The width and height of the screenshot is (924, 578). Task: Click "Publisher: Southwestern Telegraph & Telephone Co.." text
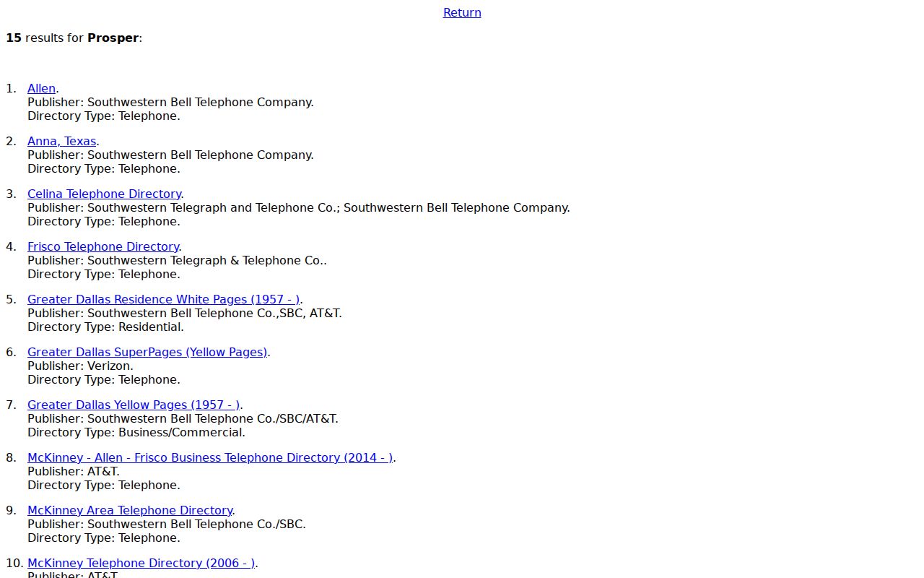(x=177, y=260)
